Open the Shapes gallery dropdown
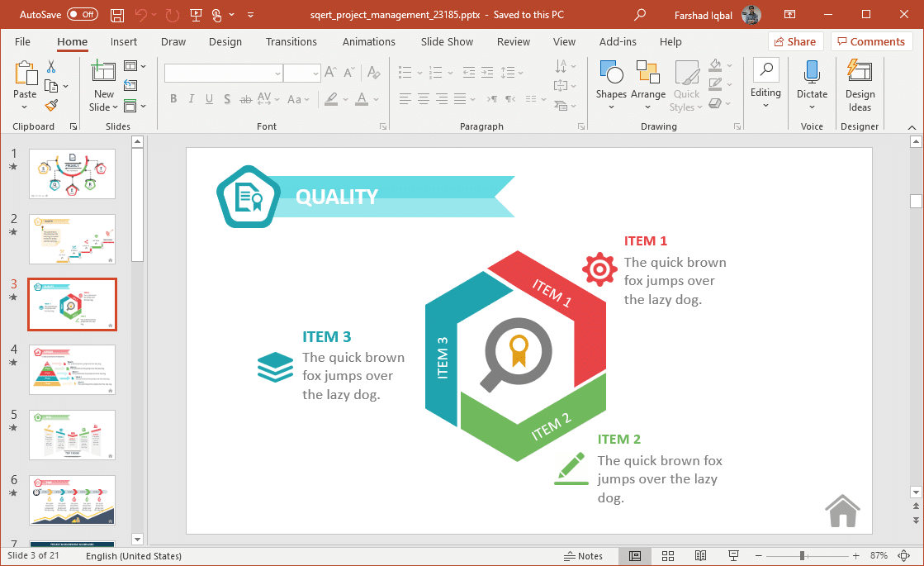 pos(611,86)
